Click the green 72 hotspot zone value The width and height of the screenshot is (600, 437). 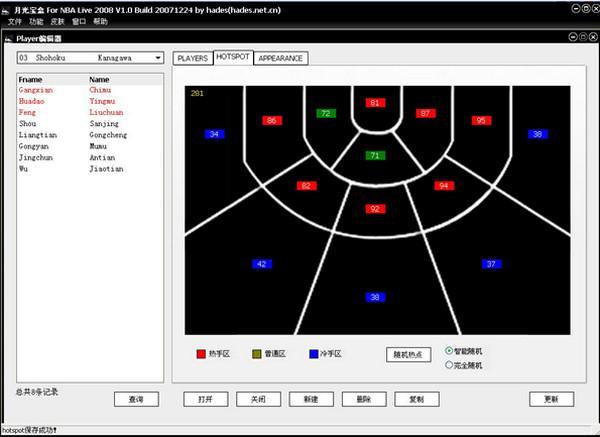326,113
